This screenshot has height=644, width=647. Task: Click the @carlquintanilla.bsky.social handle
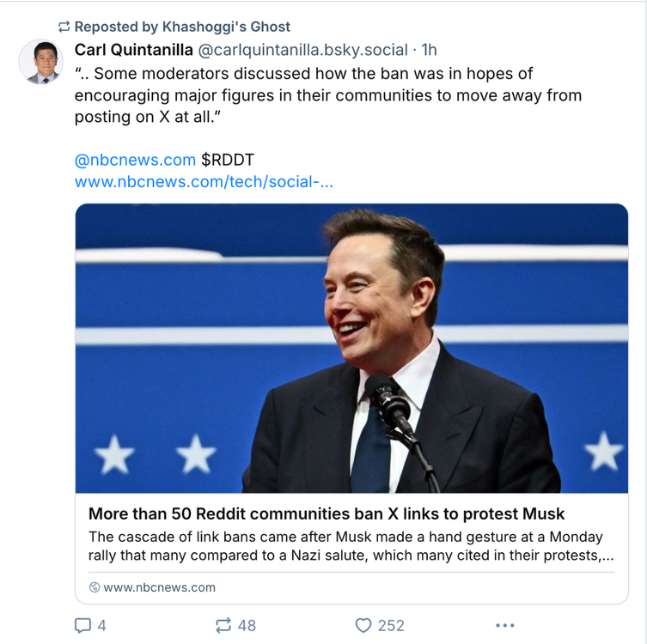click(x=303, y=50)
